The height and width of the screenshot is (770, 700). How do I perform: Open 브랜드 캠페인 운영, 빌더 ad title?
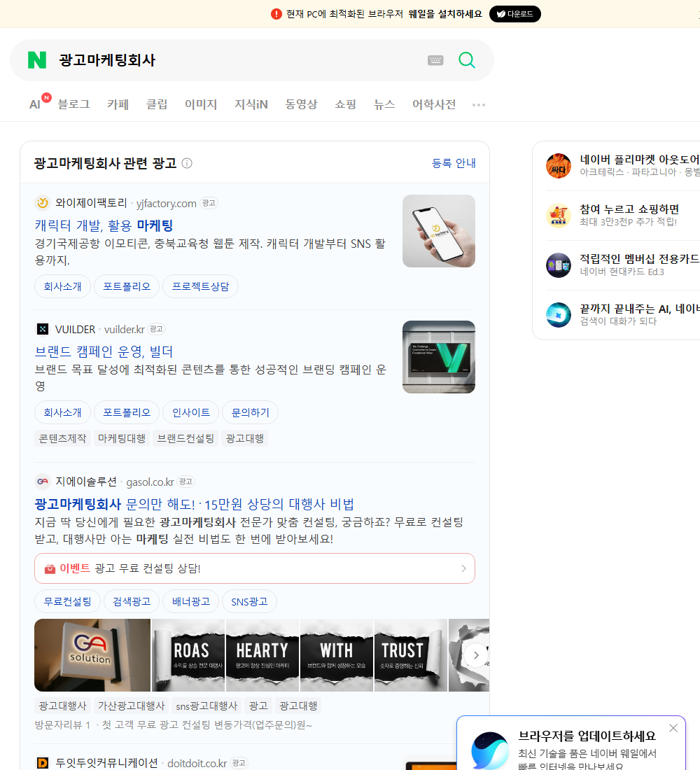pos(104,351)
